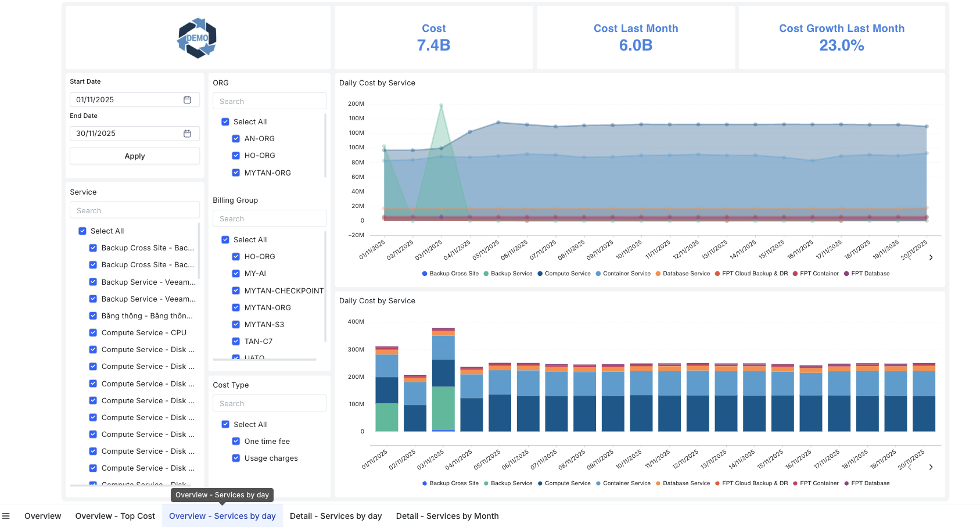The height and width of the screenshot is (527, 980).
Task: Click the Service list scrollbar
Action: tap(200, 250)
